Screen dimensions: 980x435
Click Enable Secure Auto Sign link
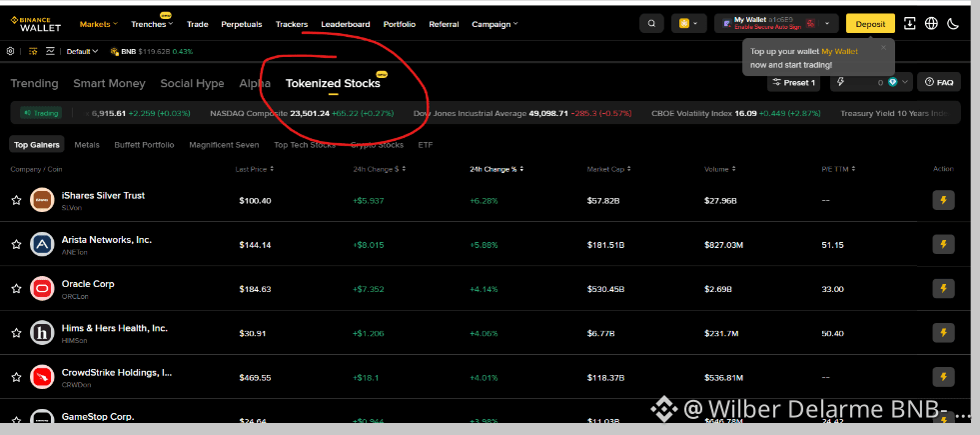[767, 28]
